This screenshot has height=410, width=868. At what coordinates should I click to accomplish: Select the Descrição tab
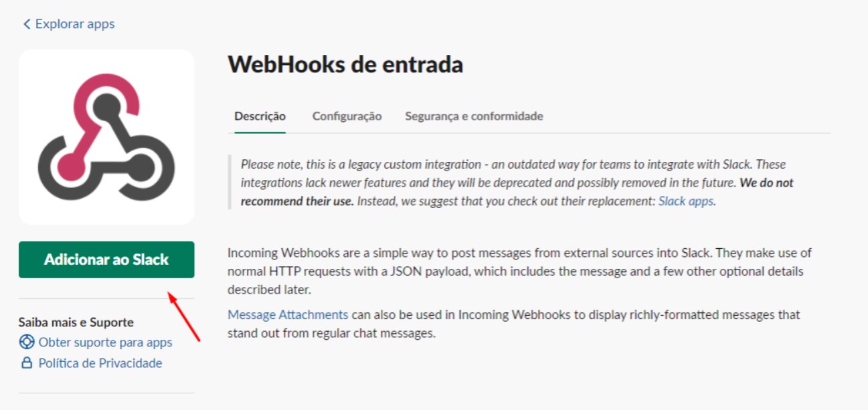[260, 116]
